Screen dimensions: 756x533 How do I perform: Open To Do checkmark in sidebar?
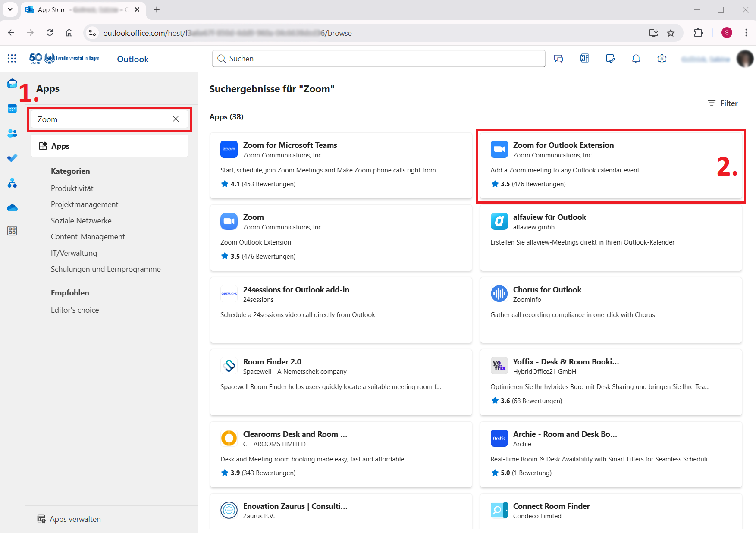tap(12, 158)
